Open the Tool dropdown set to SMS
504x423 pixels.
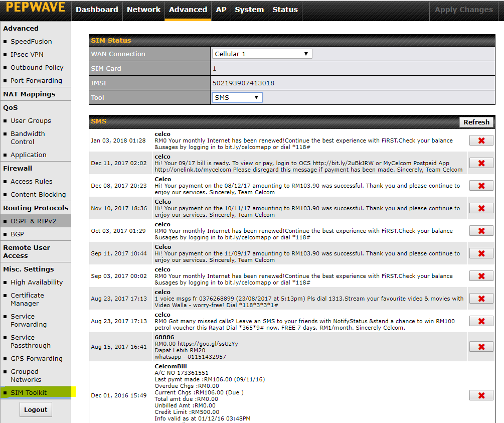pyautogui.click(x=237, y=97)
